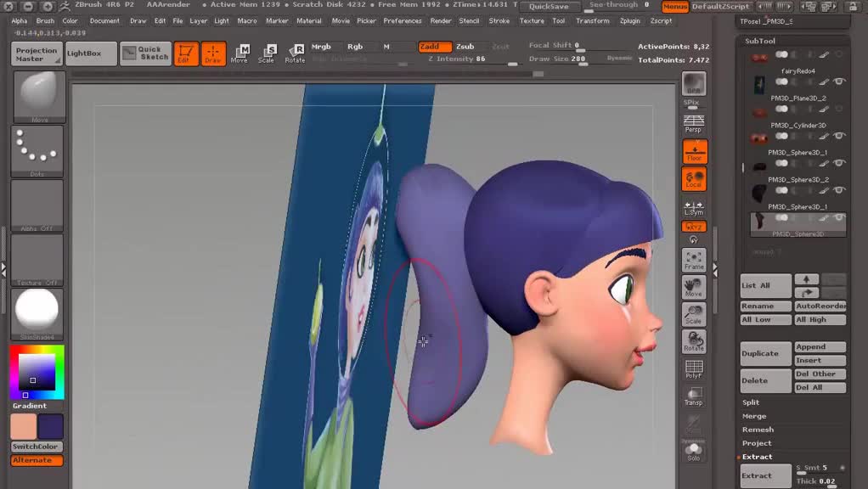Switch to the Scale transform mode (S icon)

point(267,53)
